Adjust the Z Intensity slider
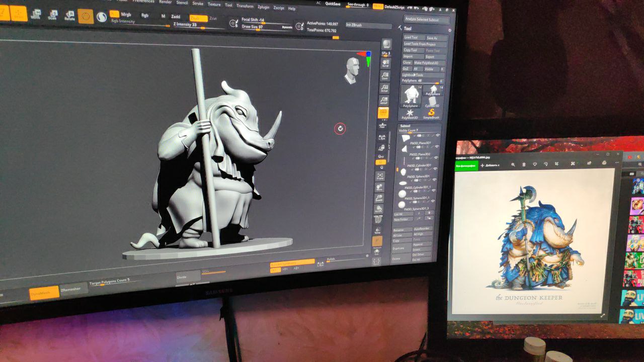Screen dimensions: 644x362 point(199,26)
